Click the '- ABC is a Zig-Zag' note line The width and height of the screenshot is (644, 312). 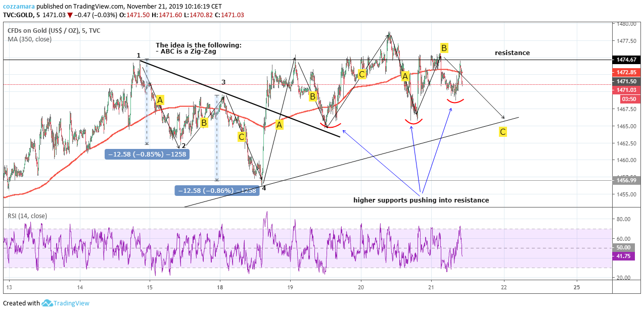click(187, 51)
